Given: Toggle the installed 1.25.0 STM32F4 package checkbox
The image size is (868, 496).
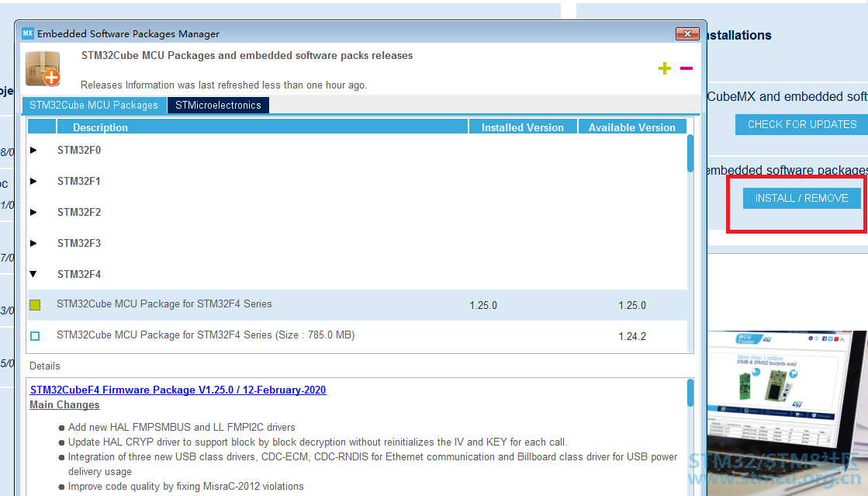Looking at the screenshot, I should (35, 305).
